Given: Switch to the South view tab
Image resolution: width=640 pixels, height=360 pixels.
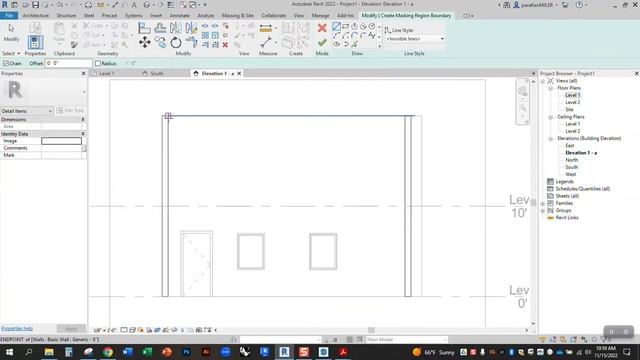Looking at the screenshot, I should point(157,73).
